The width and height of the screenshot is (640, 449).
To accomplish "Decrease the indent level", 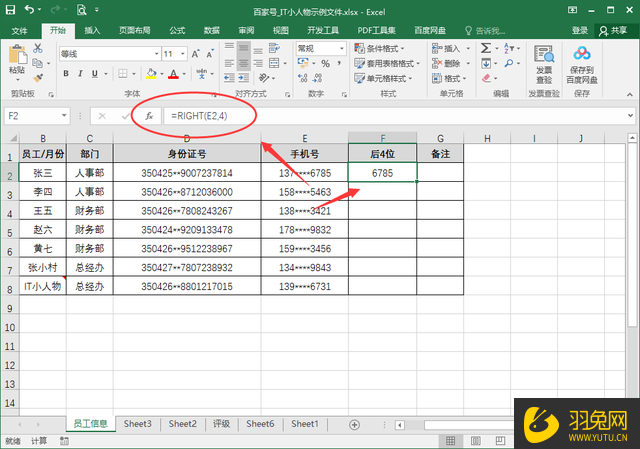I will [229, 78].
